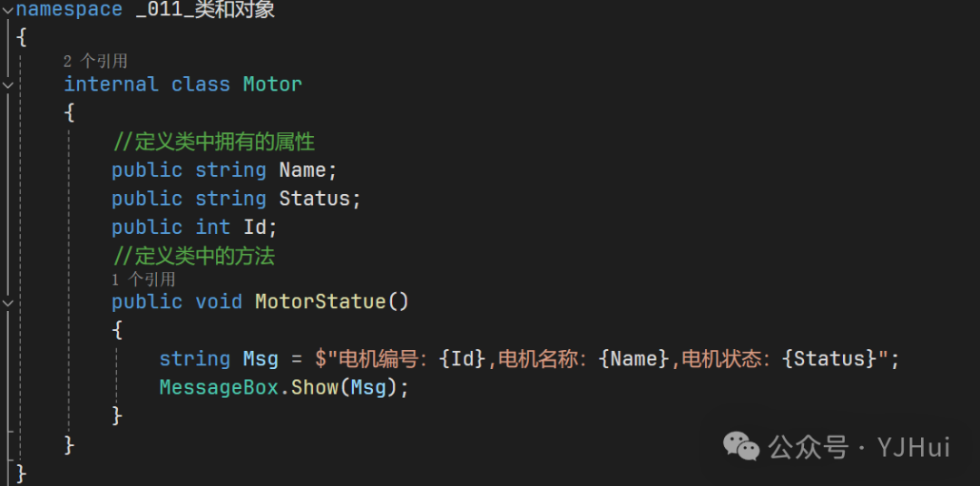980x486 pixels.
Task: Select the Motor class name
Action: click(x=272, y=84)
